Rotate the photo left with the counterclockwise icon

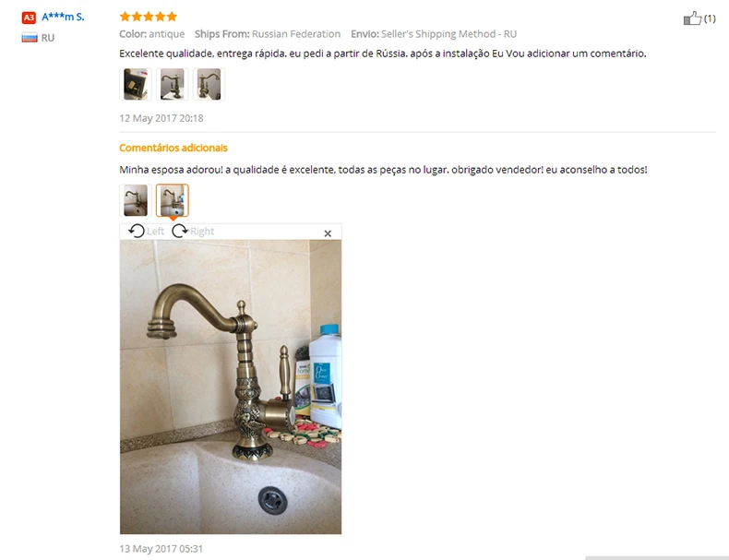tap(137, 231)
